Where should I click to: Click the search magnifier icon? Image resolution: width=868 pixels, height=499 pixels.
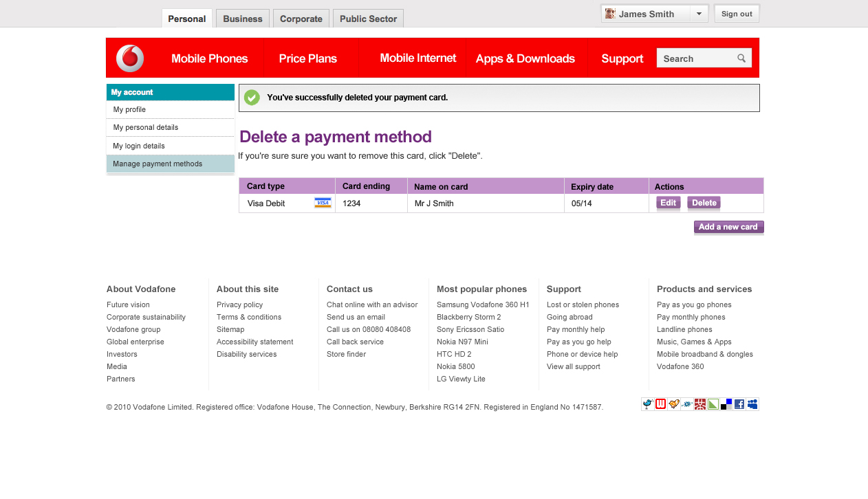741,58
